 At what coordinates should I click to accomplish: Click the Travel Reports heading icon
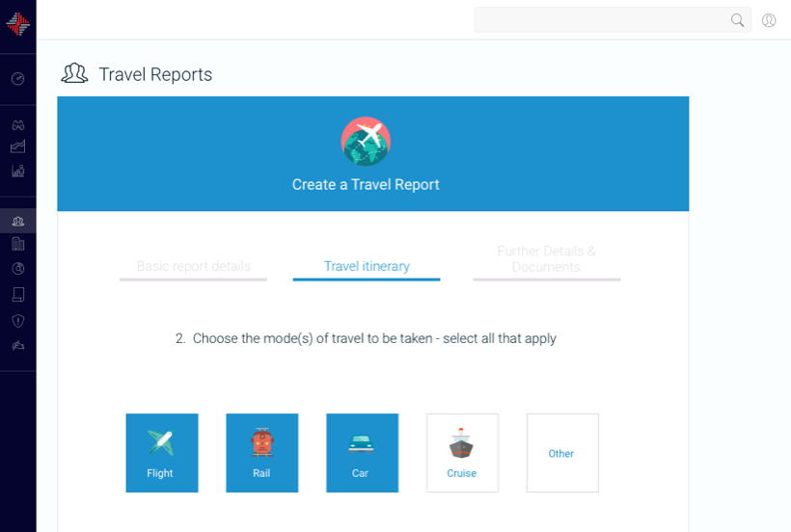pyautogui.click(x=74, y=73)
